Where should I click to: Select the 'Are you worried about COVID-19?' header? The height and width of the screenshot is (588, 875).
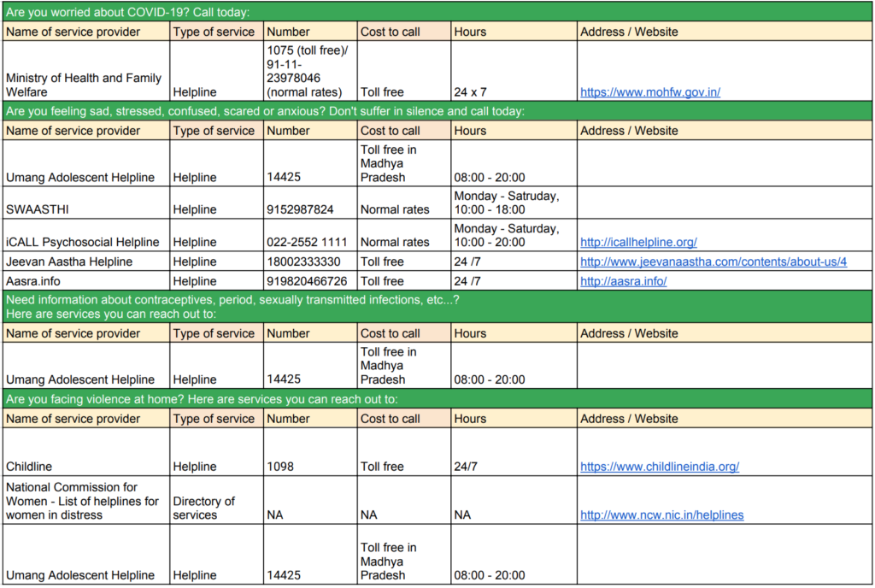(437, 12)
